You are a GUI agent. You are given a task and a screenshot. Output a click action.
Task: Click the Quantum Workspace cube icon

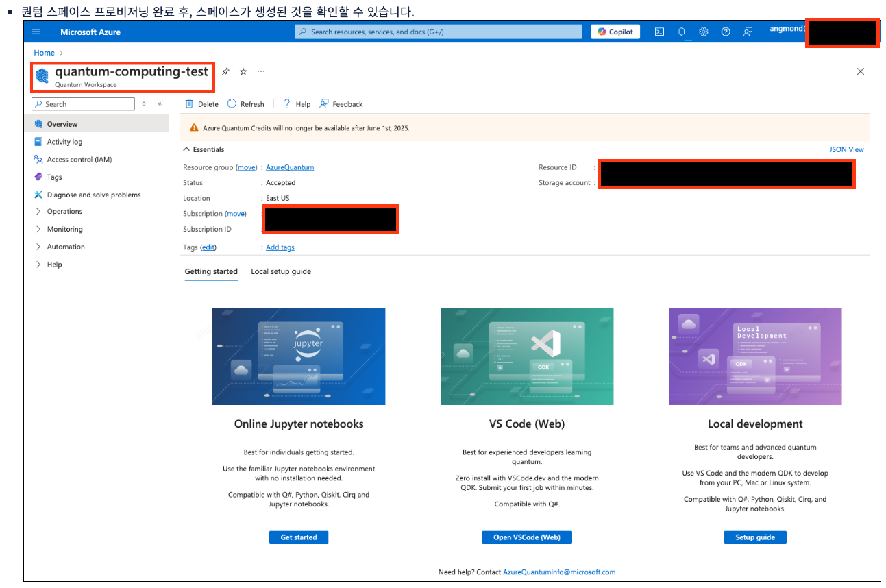click(x=42, y=76)
